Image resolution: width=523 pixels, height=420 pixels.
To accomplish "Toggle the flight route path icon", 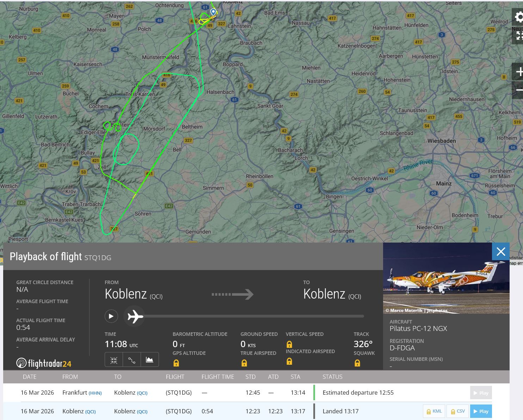I will coord(132,360).
